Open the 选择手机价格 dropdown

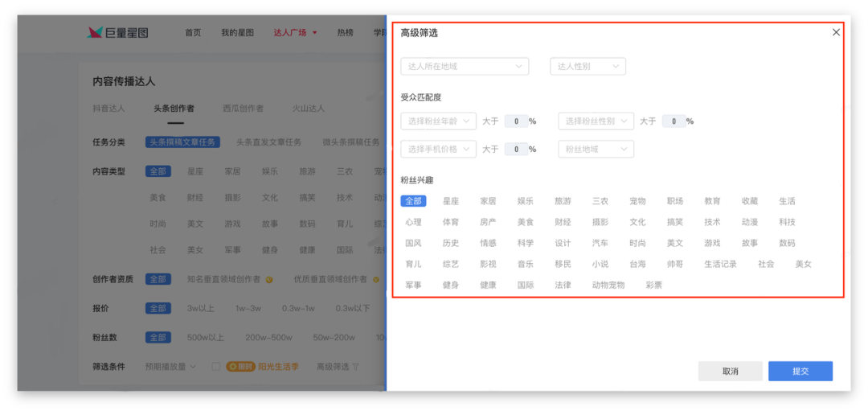coord(439,149)
